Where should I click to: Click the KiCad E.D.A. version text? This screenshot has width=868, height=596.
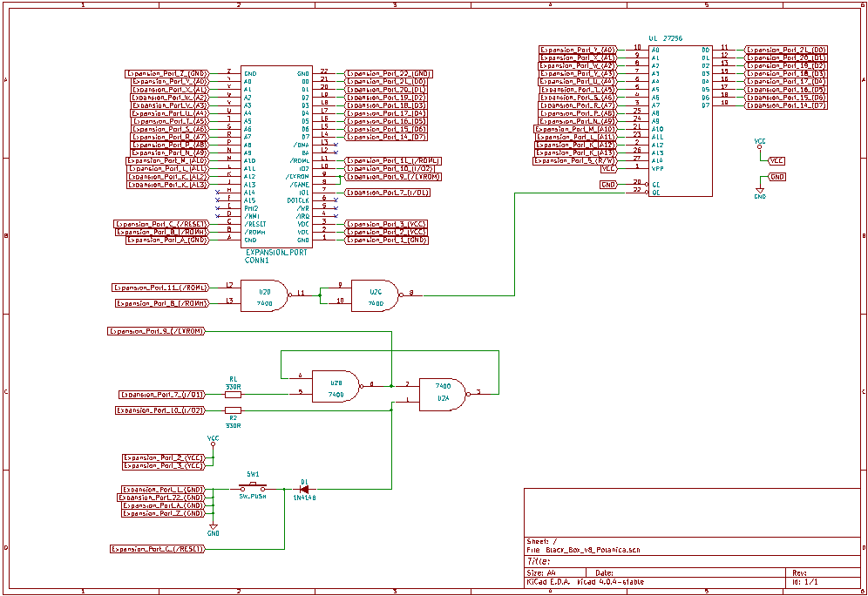585,582
